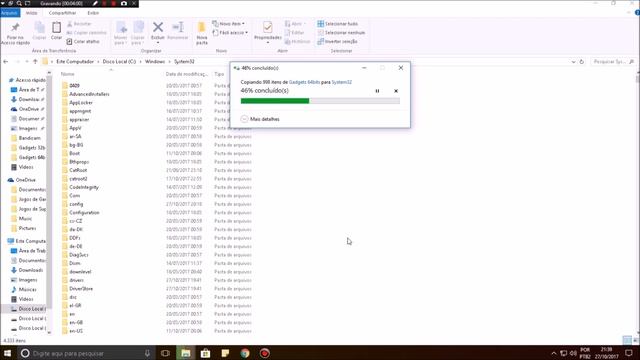The width and height of the screenshot is (640, 360).
Task: Click the pencil icon on recording bar
Action: 95,3
